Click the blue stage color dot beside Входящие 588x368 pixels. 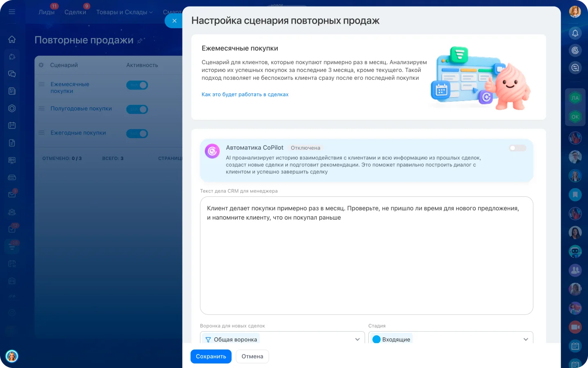coord(376,339)
